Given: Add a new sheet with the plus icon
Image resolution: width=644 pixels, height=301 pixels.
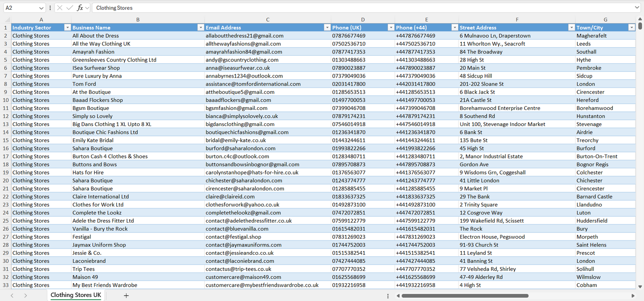Looking at the screenshot, I should [126, 295].
